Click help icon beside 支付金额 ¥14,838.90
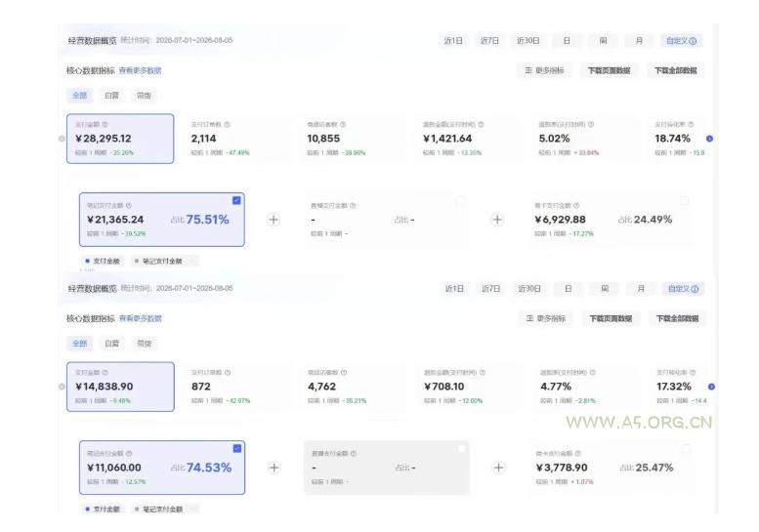Viewport: 759px width, 532px height. (x=105, y=373)
